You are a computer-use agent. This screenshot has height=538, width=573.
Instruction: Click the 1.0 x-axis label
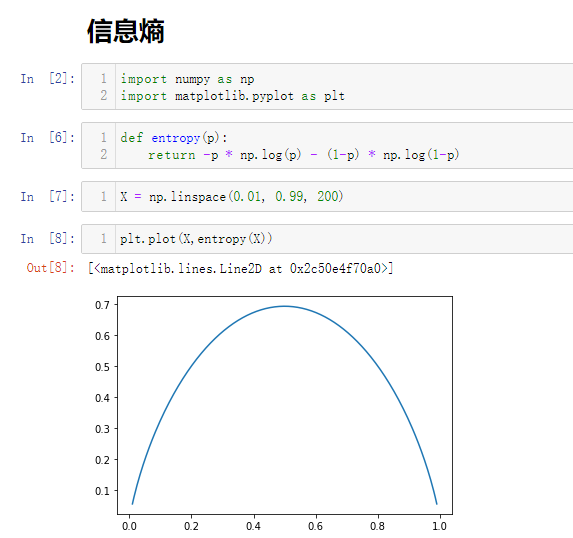pos(440,526)
